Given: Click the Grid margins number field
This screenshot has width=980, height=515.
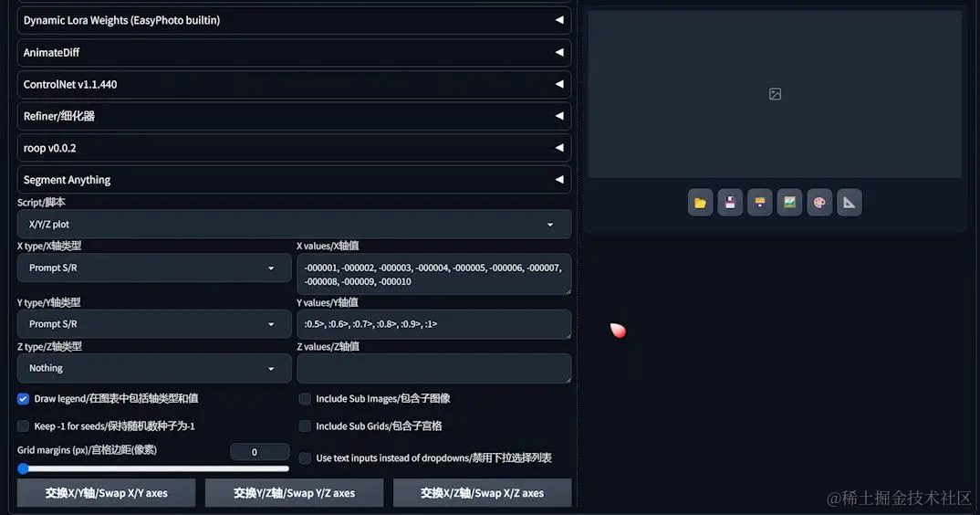Looking at the screenshot, I should pos(259,452).
